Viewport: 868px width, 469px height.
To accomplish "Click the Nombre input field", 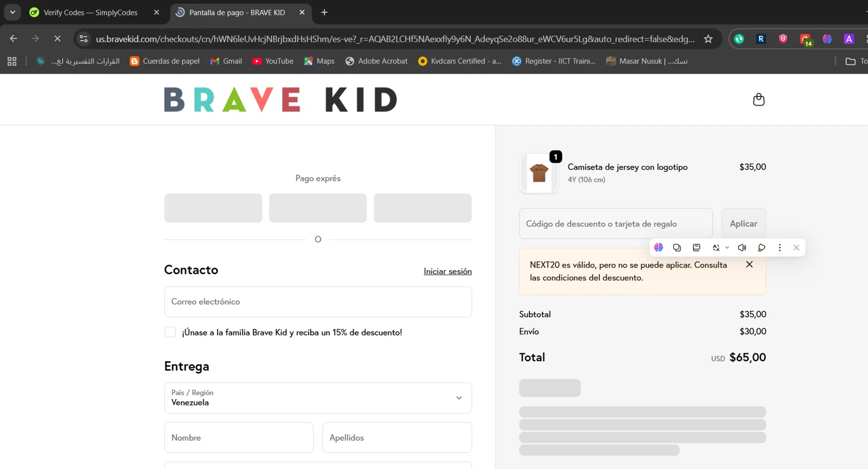I will (238, 437).
